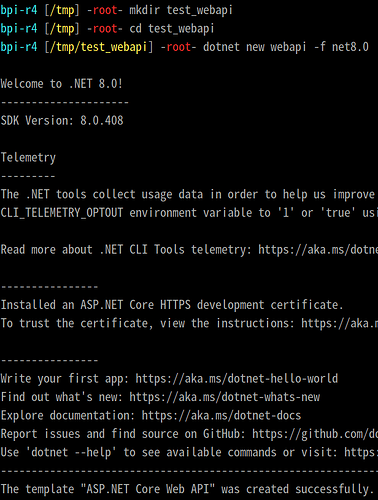
Task: Click the 'Telemetry' heading
Action: click(28, 157)
